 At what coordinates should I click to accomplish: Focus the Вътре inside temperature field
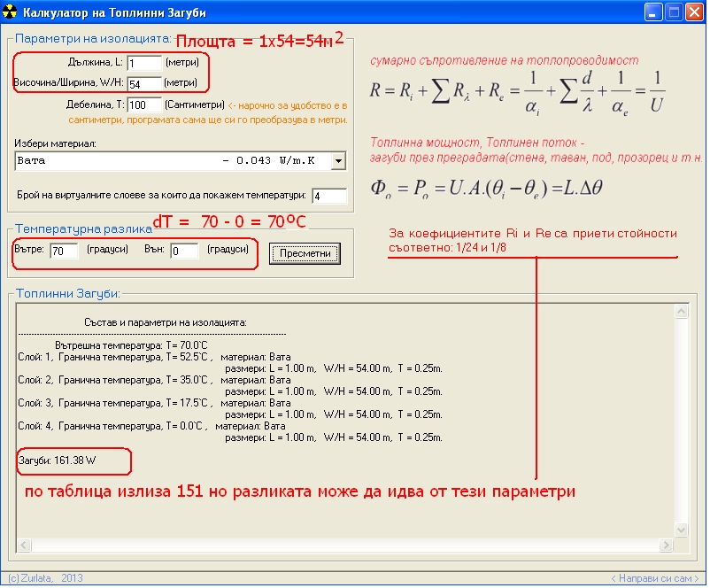pos(64,251)
